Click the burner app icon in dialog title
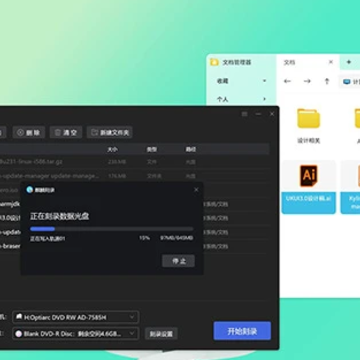Image resolution: width=360 pixels, height=360 pixels. pos(30,190)
